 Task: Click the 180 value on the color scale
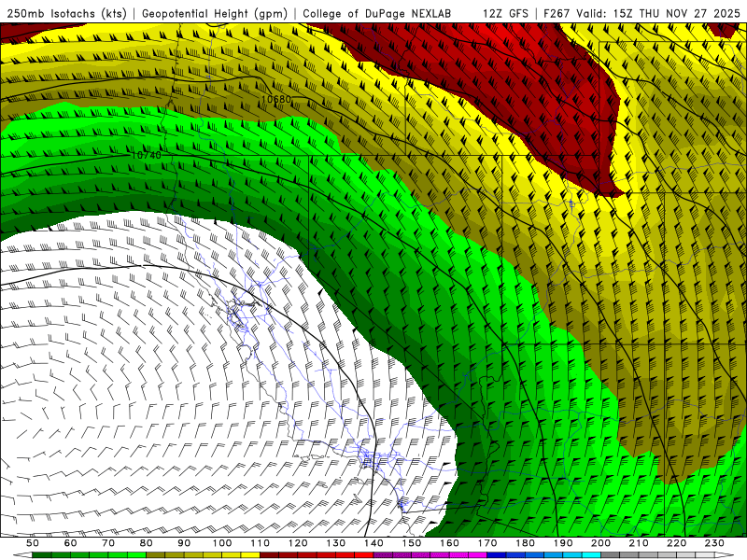(525, 543)
